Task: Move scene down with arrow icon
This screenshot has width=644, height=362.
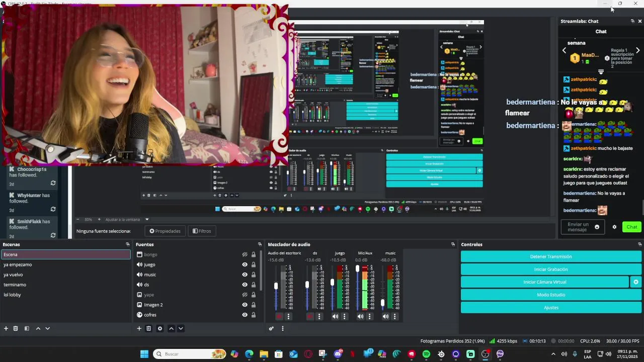Action: point(48,328)
